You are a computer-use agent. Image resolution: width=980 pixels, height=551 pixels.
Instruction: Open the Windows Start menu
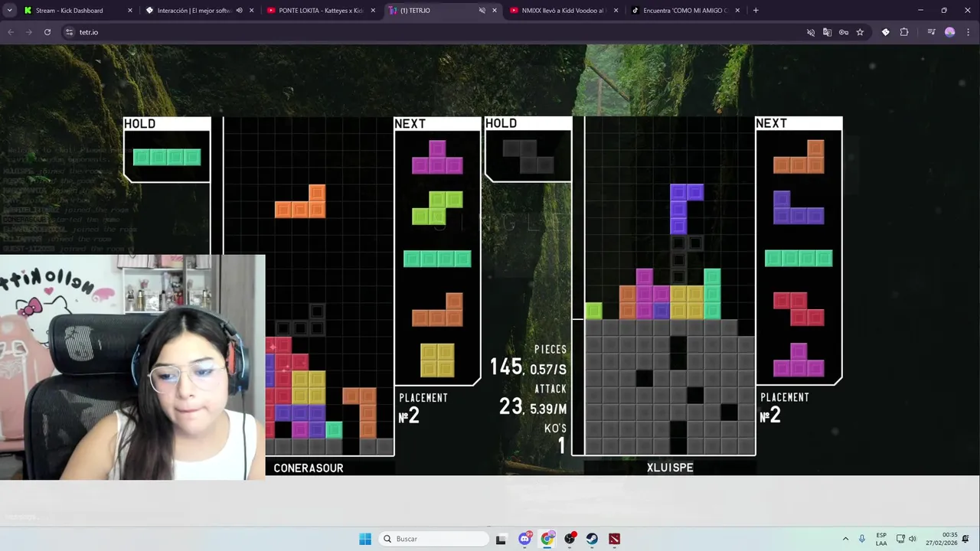[x=365, y=539]
